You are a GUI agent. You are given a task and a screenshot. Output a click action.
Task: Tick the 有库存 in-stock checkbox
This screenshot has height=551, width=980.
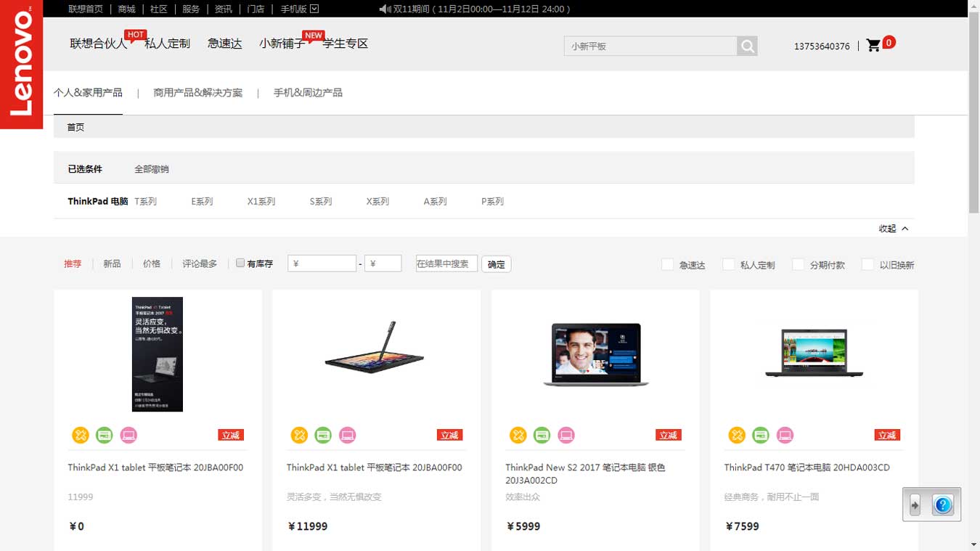click(240, 263)
